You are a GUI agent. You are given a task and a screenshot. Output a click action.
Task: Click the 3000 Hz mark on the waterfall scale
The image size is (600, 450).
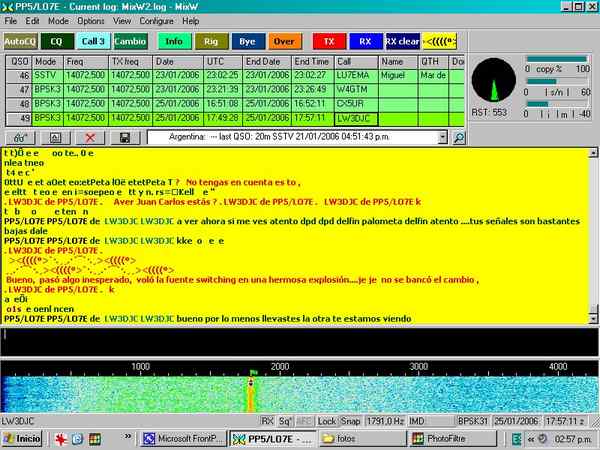(x=419, y=367)
